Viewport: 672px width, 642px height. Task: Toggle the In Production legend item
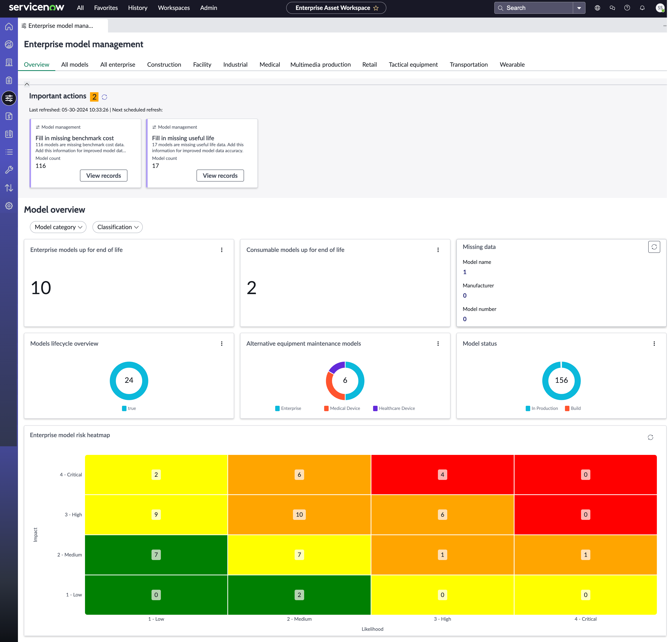tap(542, 409)
